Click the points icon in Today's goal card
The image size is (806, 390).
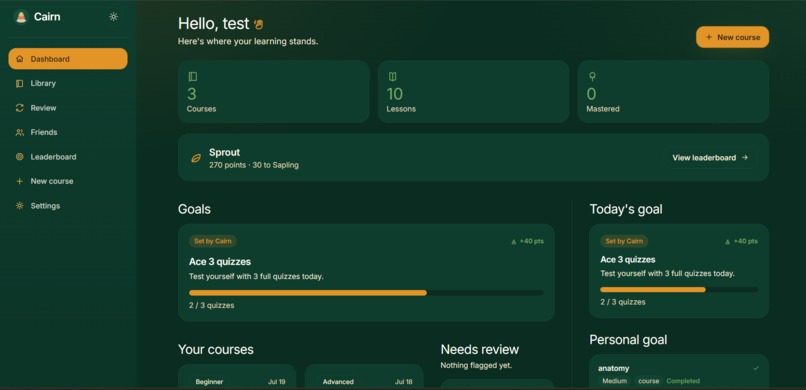(727, 242)
